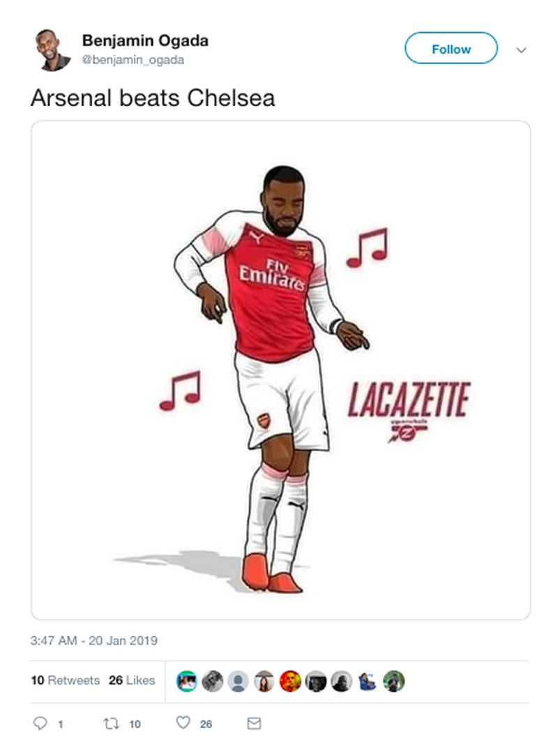The width and height of the screenshot is (558, 756).
Task: Open the last green liker avatar
Action: (393, 681)
